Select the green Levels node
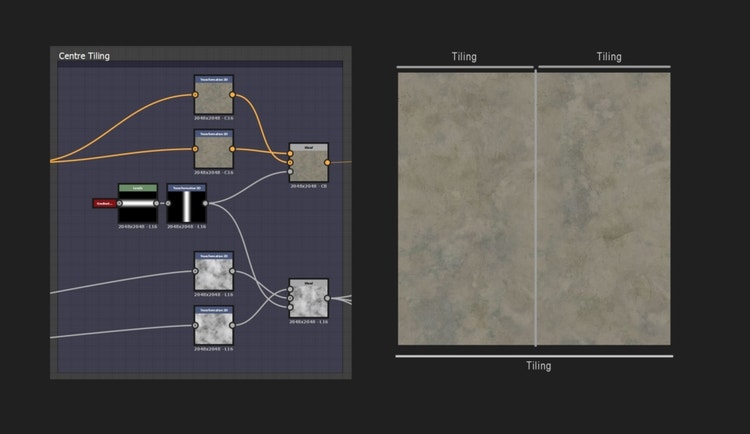Screen dimensions: 750x434 138,203
